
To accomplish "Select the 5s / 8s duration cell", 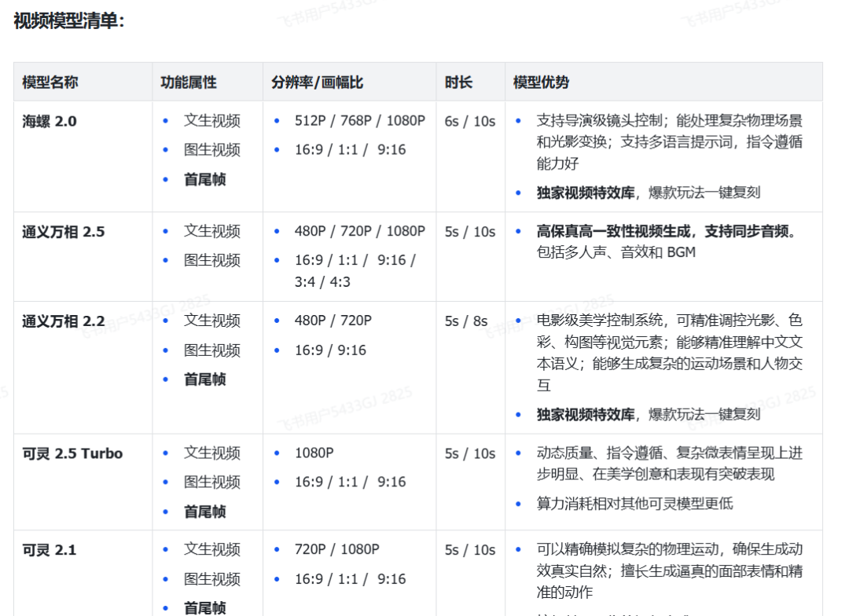I will pos(465,321).
